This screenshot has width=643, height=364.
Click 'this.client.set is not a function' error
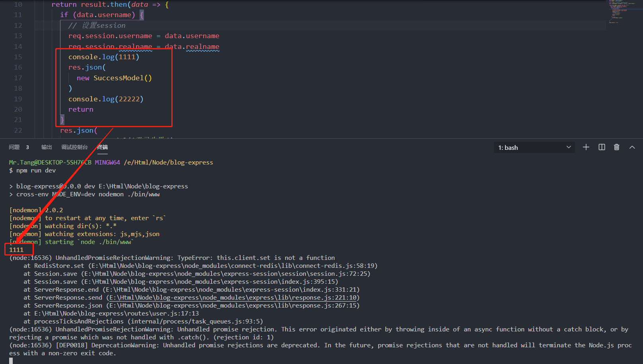click(276, 258)
